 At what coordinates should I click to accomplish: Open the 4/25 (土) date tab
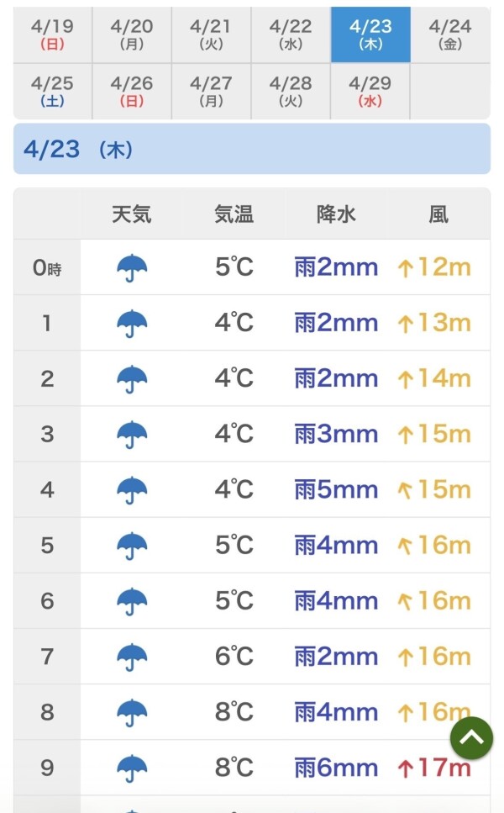click(x=52, y=92)
